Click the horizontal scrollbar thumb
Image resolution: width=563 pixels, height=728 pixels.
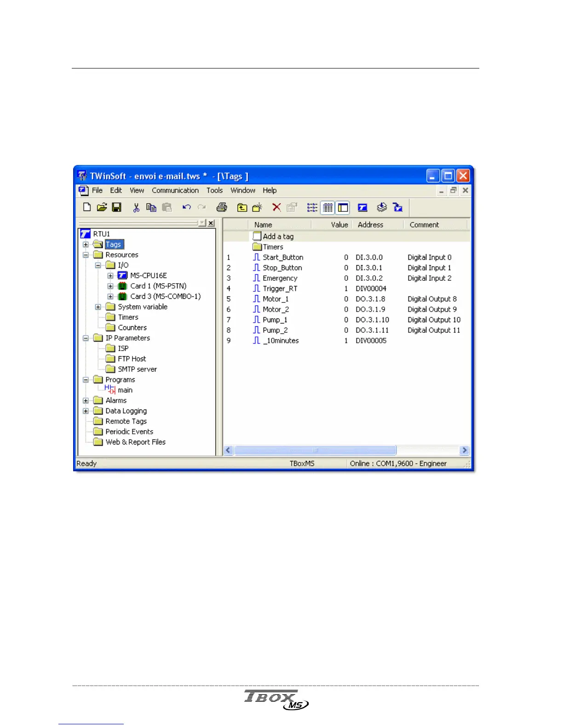point(315,450)
